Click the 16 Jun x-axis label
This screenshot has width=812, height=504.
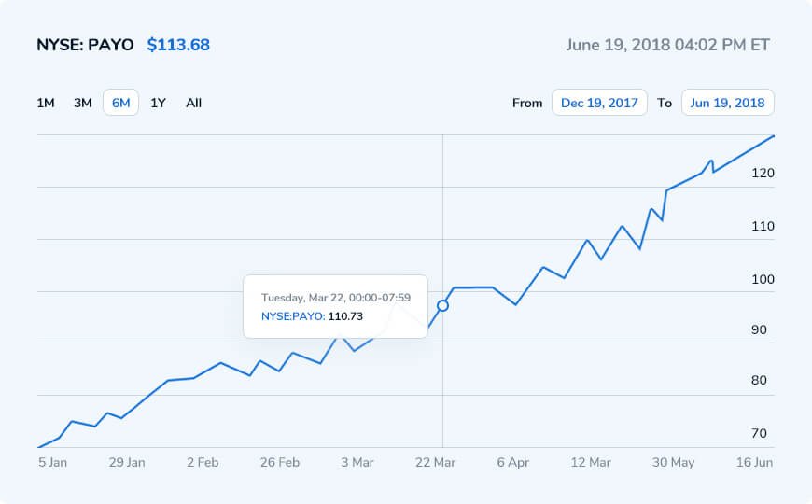pos(755,461)
